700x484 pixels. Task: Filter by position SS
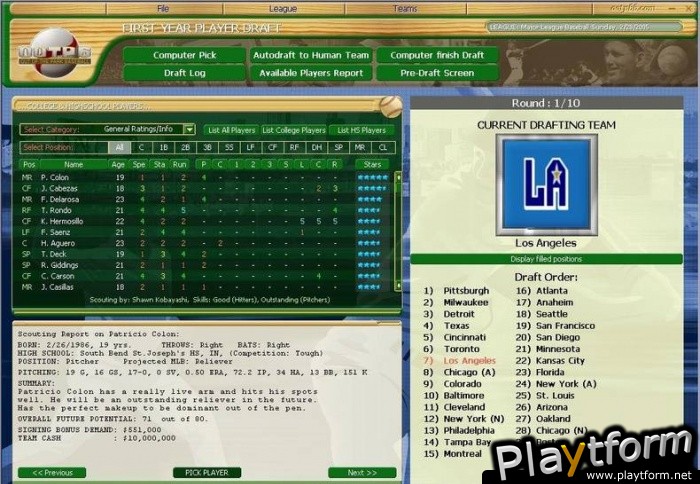(229, 147)
